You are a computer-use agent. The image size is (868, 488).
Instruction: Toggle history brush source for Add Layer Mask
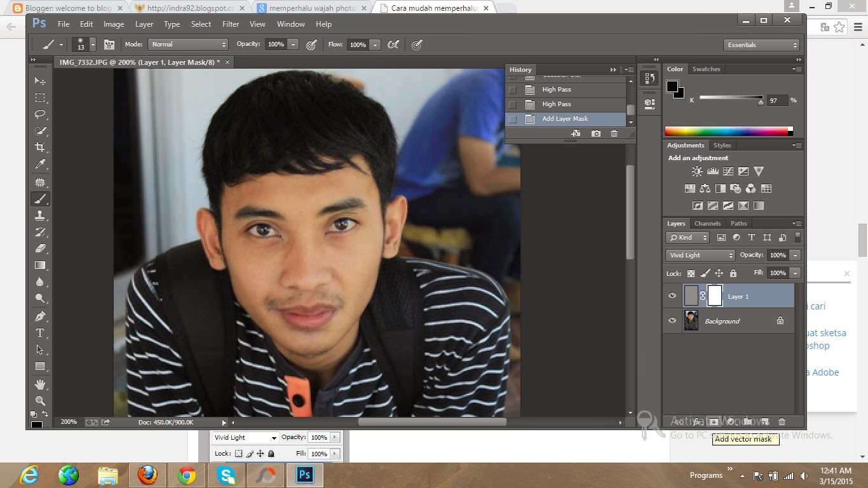[x=513, y=119]
